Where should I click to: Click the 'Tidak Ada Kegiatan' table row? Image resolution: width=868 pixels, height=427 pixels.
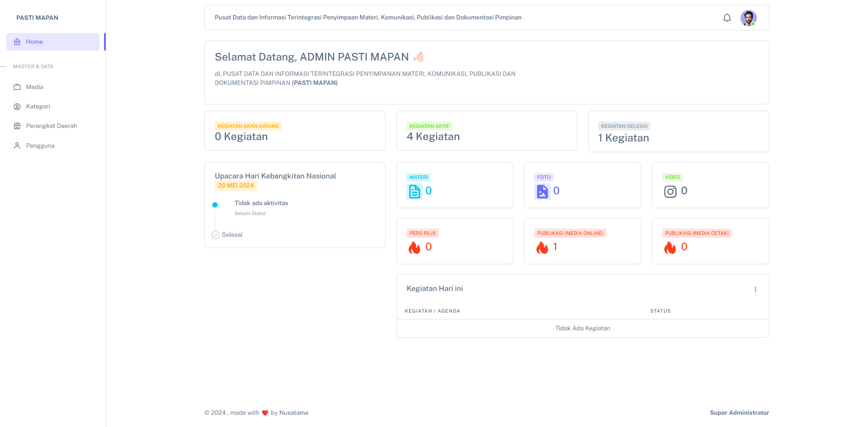point(583,328)
